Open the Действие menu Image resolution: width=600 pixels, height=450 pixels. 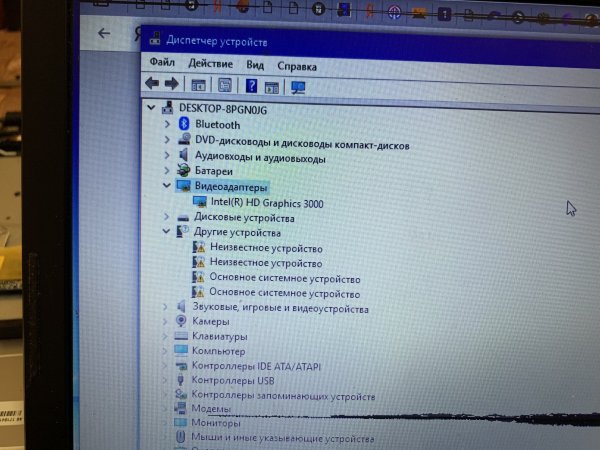[x=209, y=64]
